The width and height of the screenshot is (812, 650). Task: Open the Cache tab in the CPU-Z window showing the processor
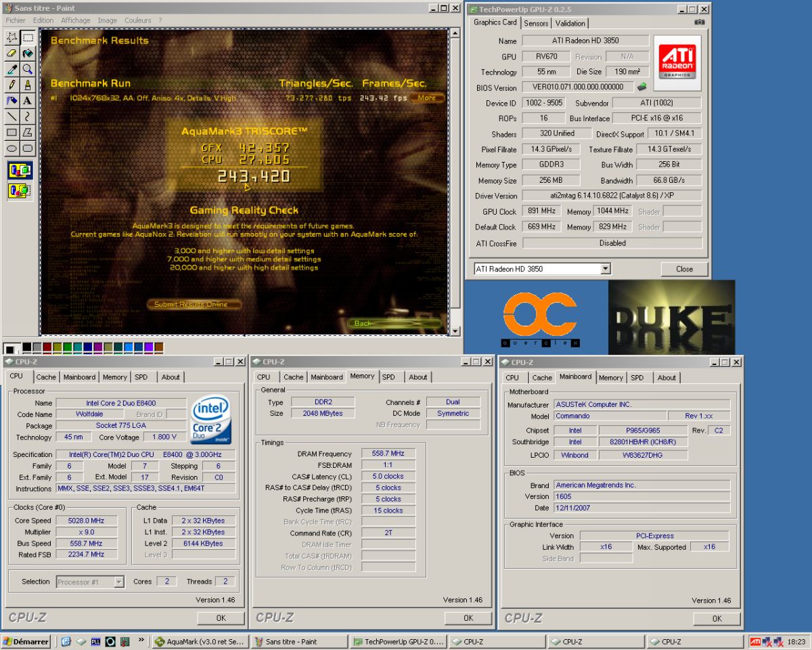click(x=46, y=377)
